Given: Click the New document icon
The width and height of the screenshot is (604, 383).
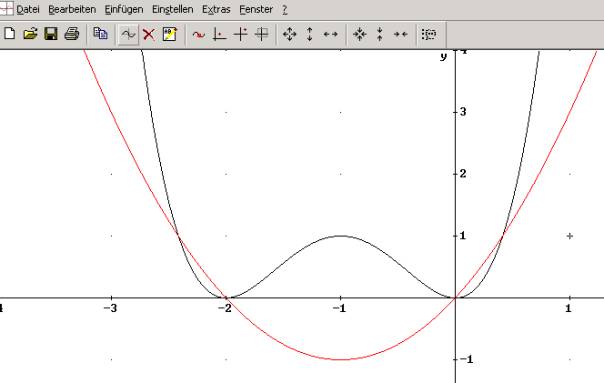Looking at the screenshot, I should tap(10, 34).
